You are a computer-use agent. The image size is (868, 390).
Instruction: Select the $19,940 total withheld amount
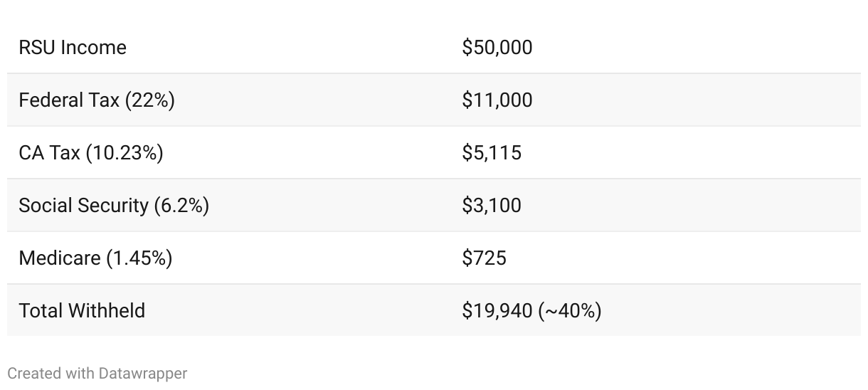[497, 310]
